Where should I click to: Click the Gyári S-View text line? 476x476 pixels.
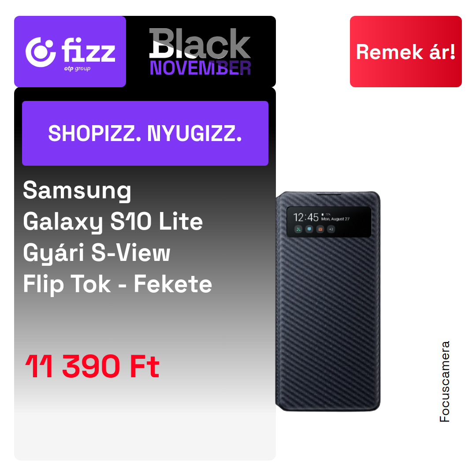(97, 253)
